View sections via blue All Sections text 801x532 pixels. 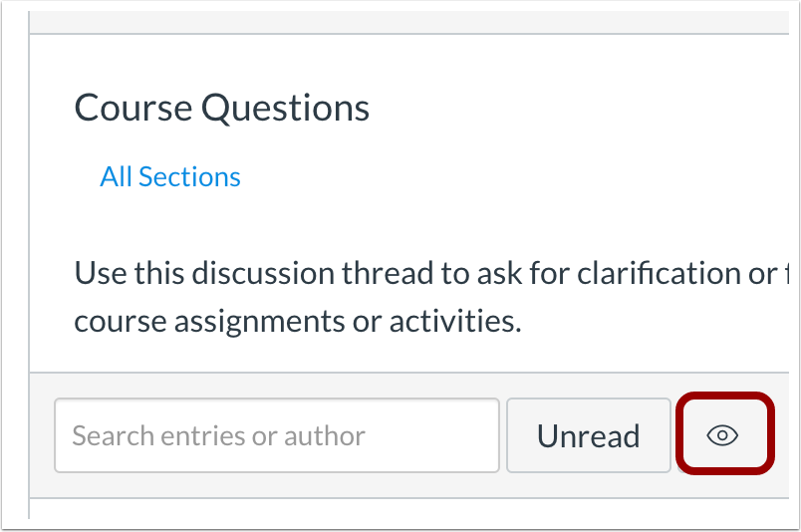(170, 176)
